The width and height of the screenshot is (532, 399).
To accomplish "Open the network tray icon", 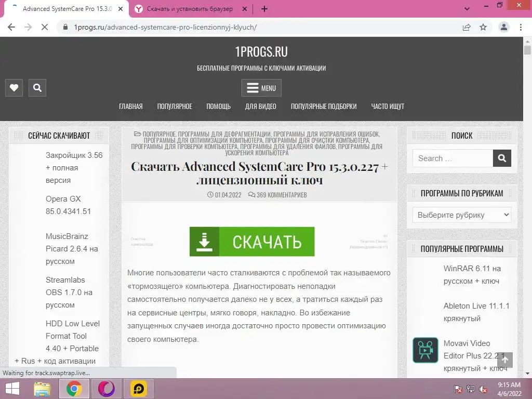I will pos(471,389).
